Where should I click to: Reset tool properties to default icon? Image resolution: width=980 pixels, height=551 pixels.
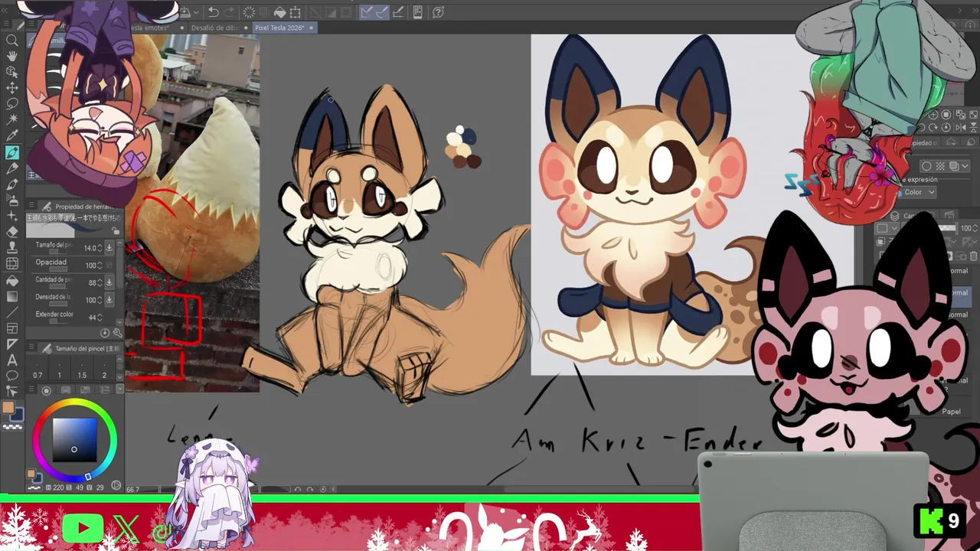(105, 333)
